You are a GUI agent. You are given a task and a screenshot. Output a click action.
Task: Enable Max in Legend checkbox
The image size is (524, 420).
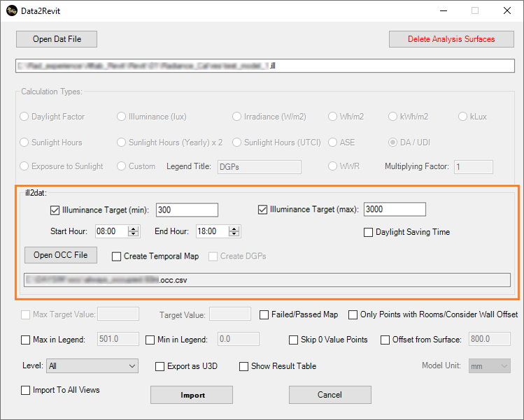pos(25,340)
